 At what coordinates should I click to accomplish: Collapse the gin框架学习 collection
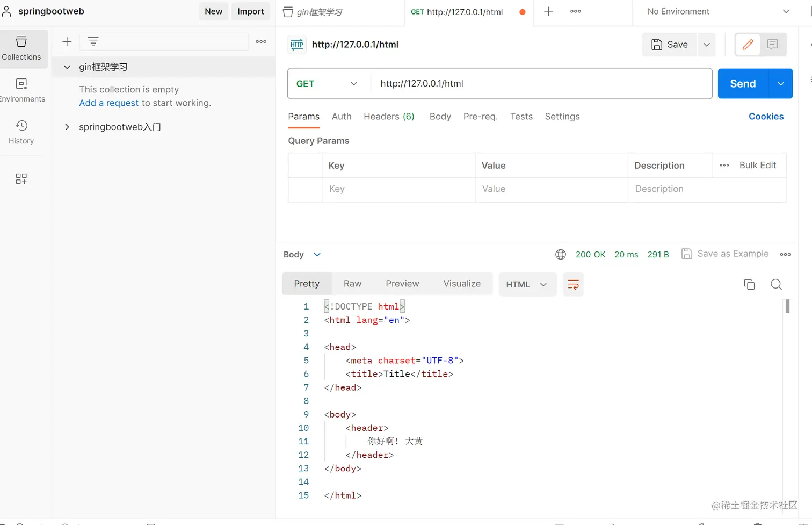click(x=67, y=67)
